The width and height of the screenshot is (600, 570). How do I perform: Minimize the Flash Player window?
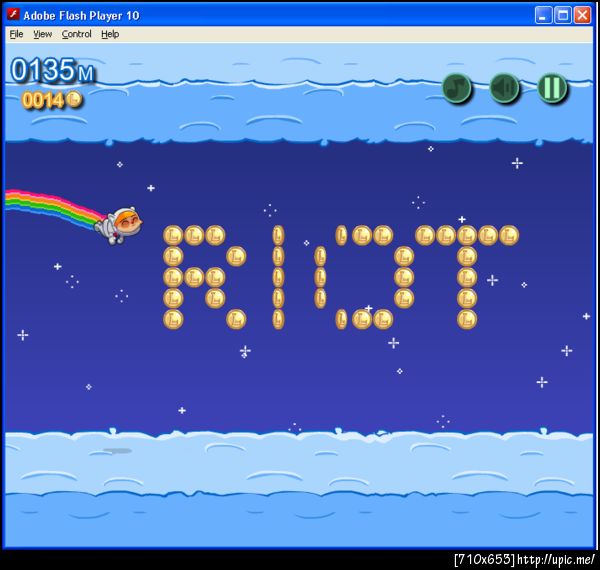point(543,15)
